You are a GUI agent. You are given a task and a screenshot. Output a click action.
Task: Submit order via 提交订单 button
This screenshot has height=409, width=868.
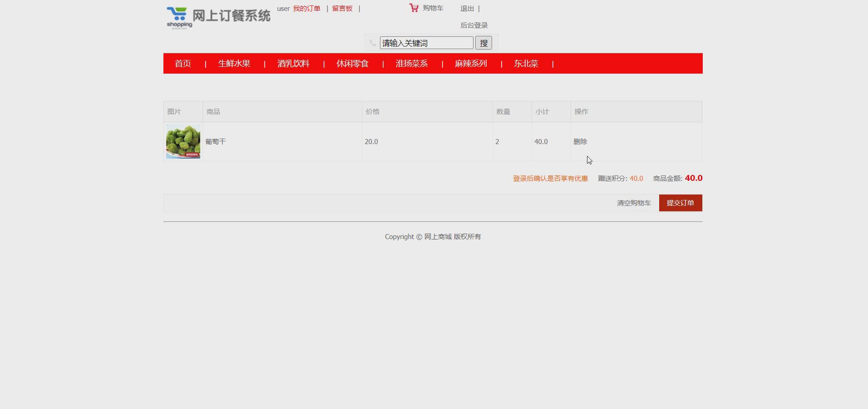point(680,203)
